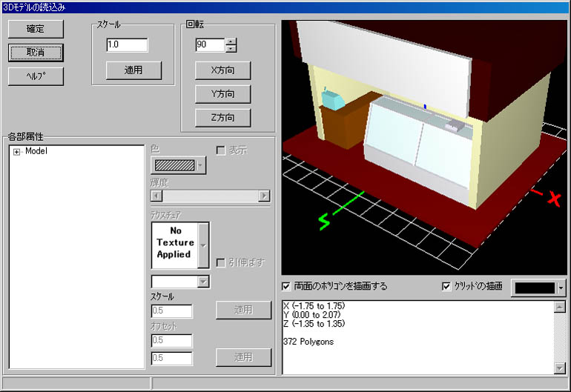571x392 pixels.
Task: Click the 適用 button beside the texture scale field
Action: (x=243, y=310)
